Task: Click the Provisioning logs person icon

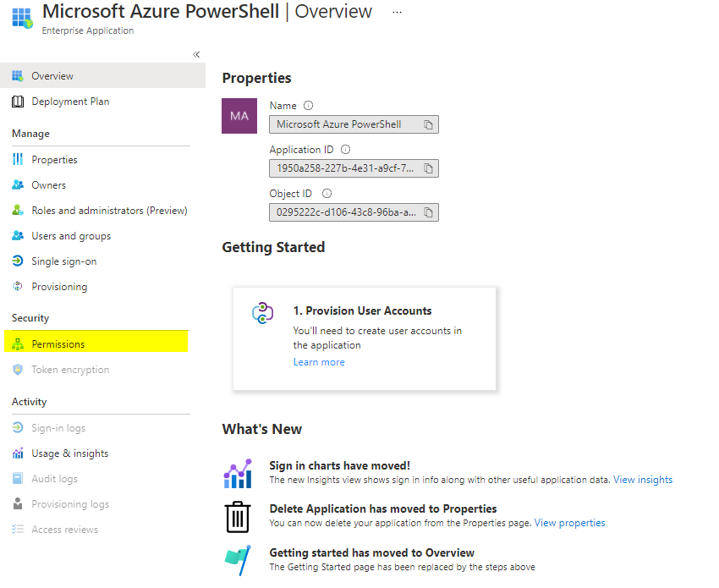Action: [x=18, y=503]
